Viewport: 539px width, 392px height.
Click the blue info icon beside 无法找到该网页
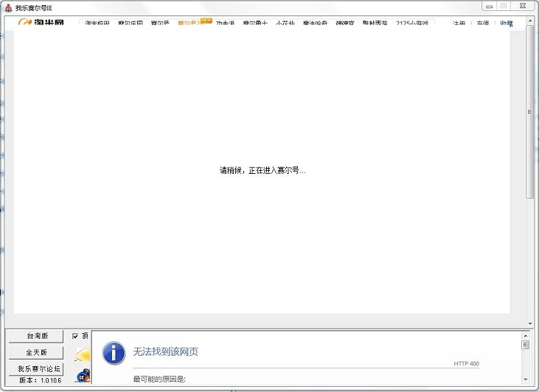[114, 353]
